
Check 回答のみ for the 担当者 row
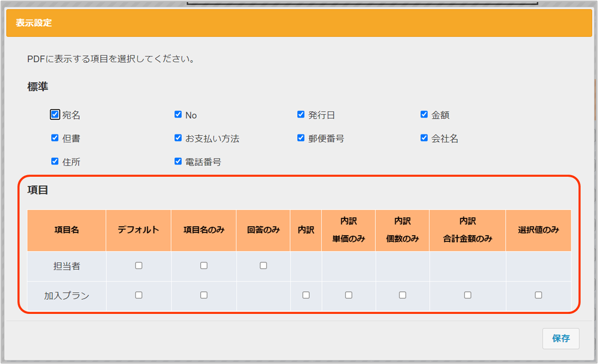263,266
